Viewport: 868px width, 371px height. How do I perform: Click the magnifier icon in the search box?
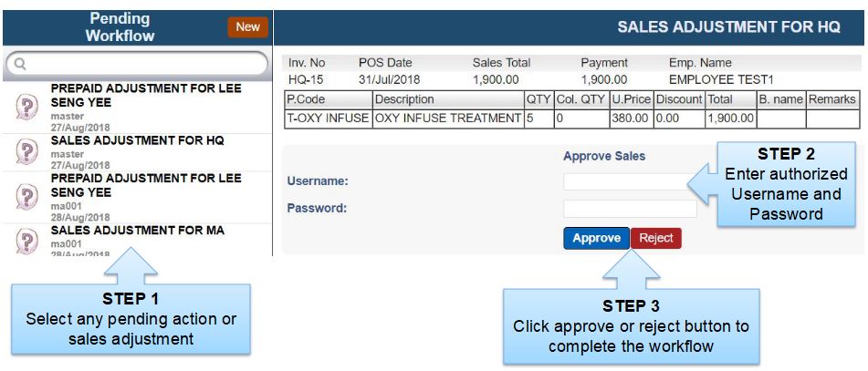(20, 64)
